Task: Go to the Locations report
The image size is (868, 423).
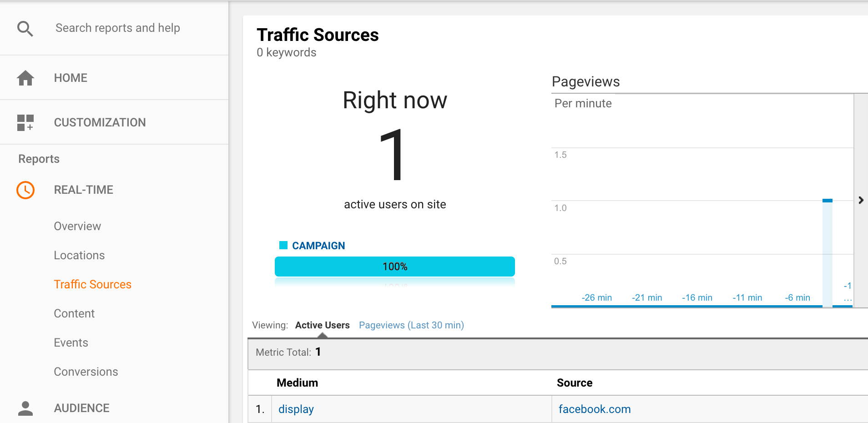Action: pyautogui.click(x=79, y=255)
